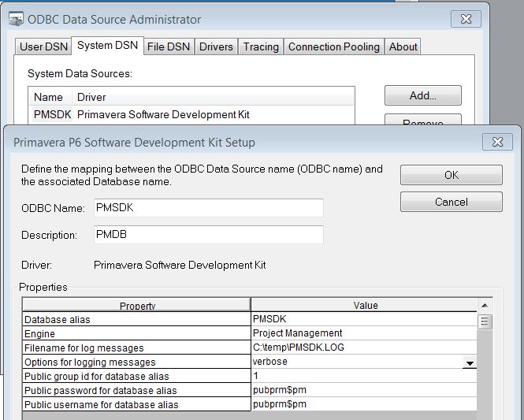Switch to the User DSN tab

(43, 46)
